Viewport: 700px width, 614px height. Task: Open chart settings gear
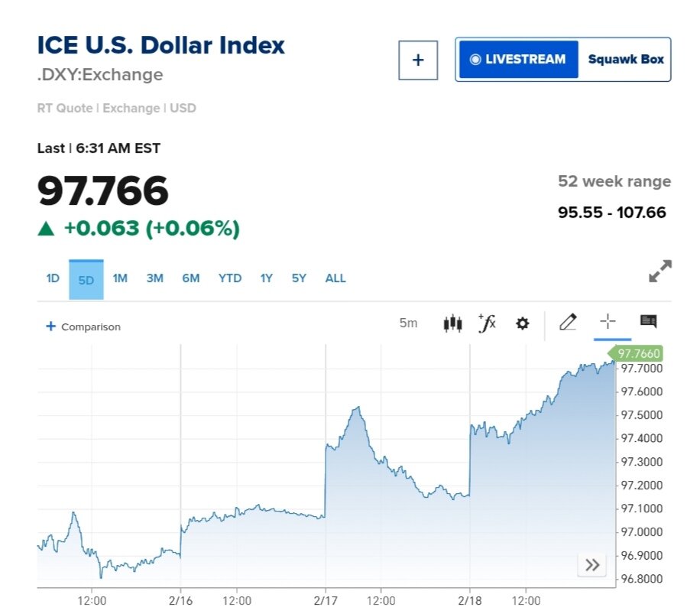pyautogui.click(x=523, y=323)
